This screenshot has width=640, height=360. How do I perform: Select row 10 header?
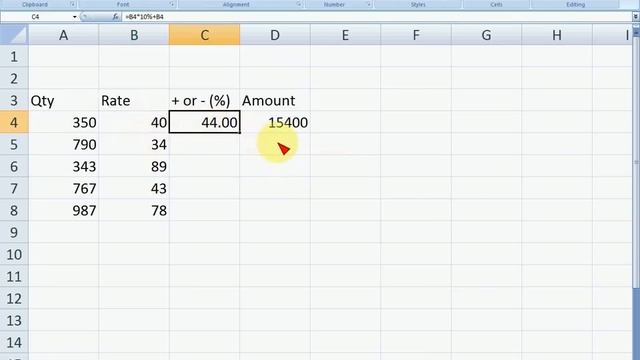click(x=14, y=255)
